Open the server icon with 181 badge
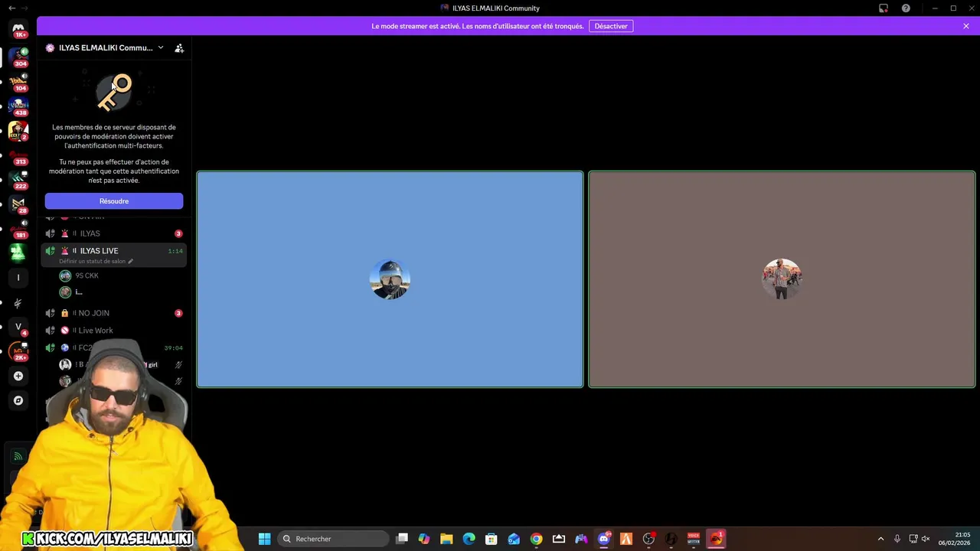 pyautogui.click(x=18, y=228)
